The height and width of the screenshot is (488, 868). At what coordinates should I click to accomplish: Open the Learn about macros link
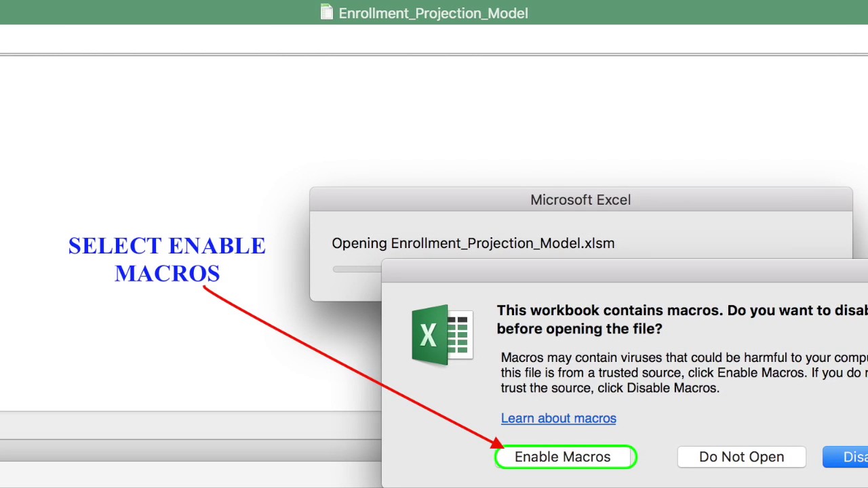point(558,418)
